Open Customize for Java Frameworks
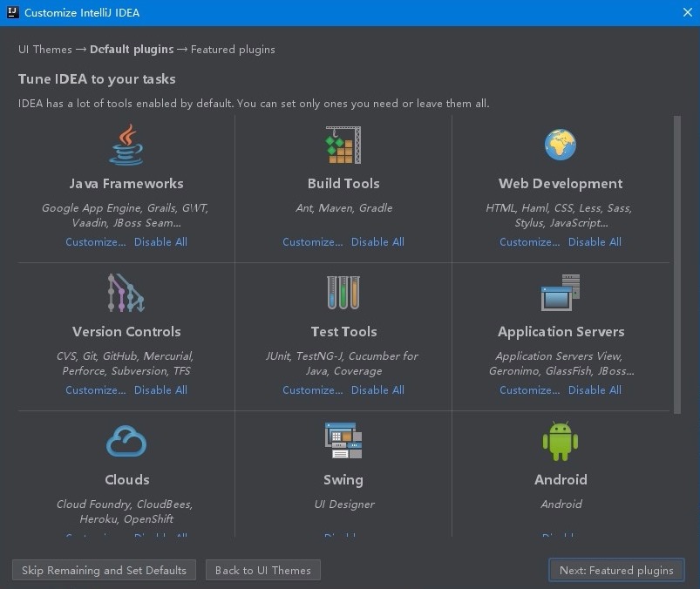This screenshot has height=589, width=700. [96, 242]
